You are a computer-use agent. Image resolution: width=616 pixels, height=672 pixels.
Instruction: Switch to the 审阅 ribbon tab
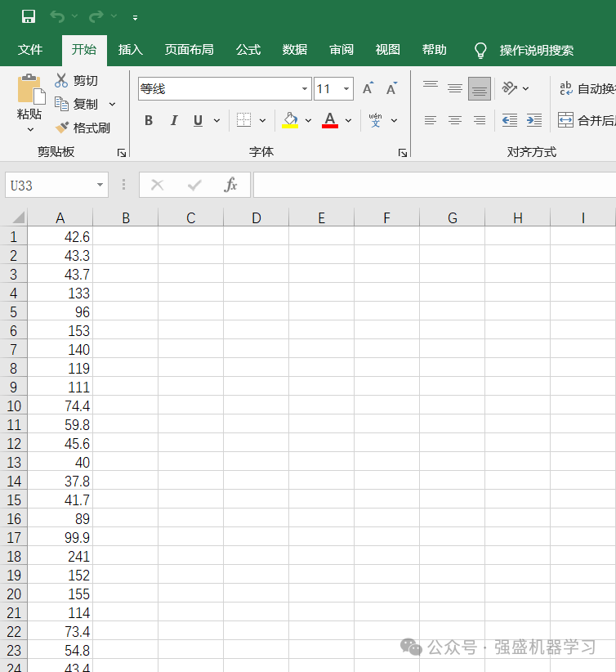tap(341, 50)
